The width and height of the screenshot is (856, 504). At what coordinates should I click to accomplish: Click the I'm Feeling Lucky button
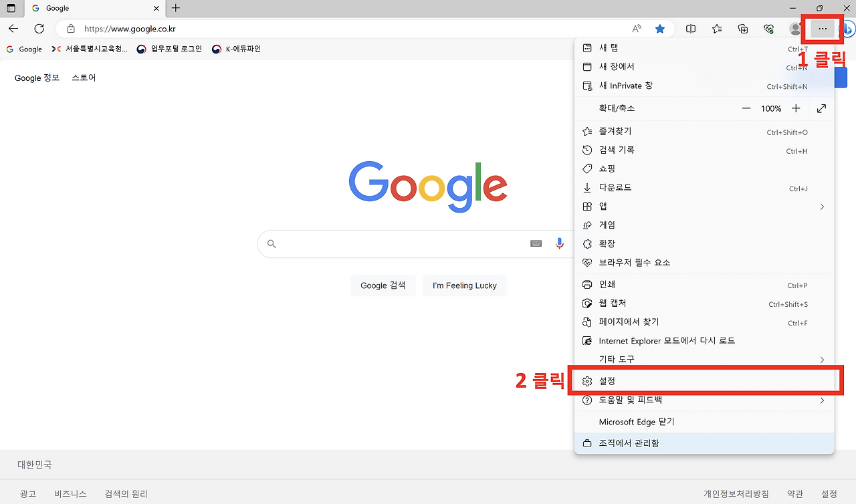(465, 285)
